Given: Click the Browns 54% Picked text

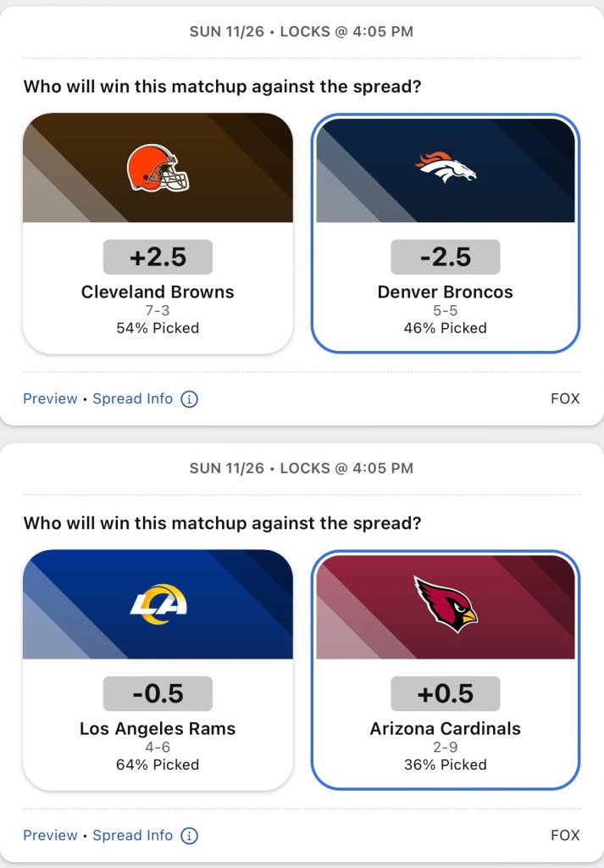Looking at the screenshot, I should 158,328.
